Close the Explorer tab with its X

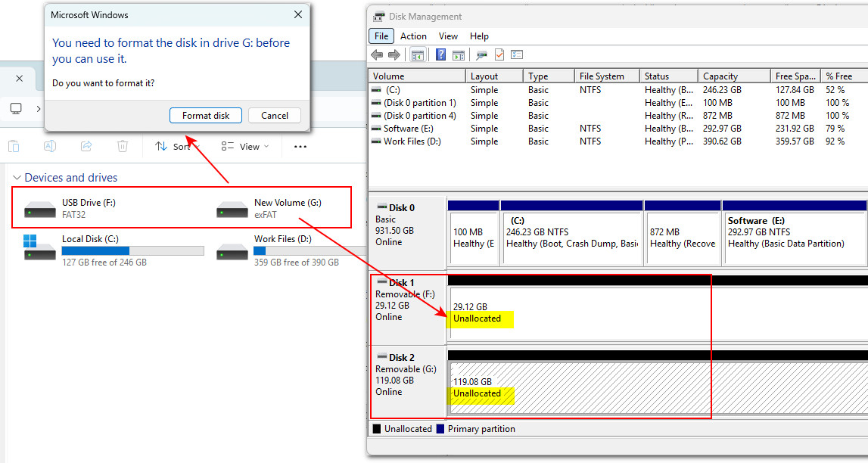[20, 79]
